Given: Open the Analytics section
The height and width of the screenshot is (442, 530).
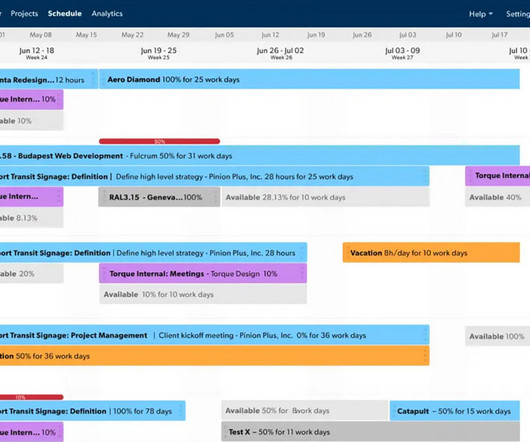Looking at the screenshot, I should (107, 14).
